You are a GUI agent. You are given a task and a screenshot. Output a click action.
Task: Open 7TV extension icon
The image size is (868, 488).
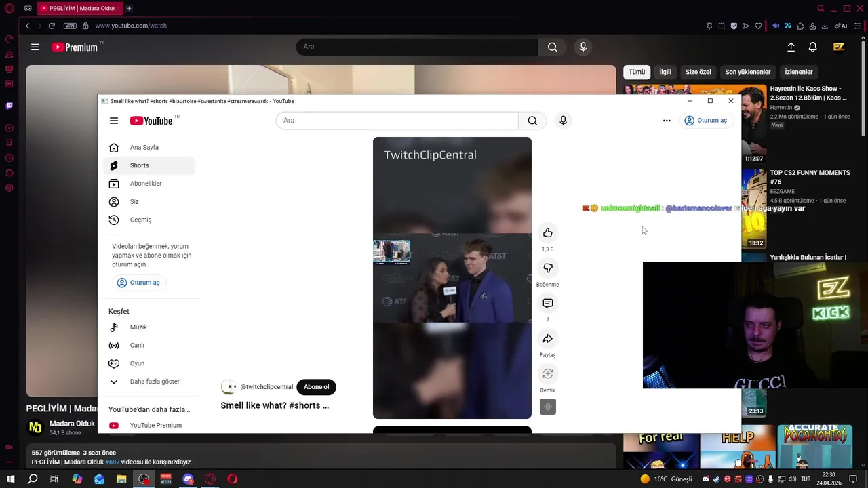pyautogui.click(x=788, y=26)
